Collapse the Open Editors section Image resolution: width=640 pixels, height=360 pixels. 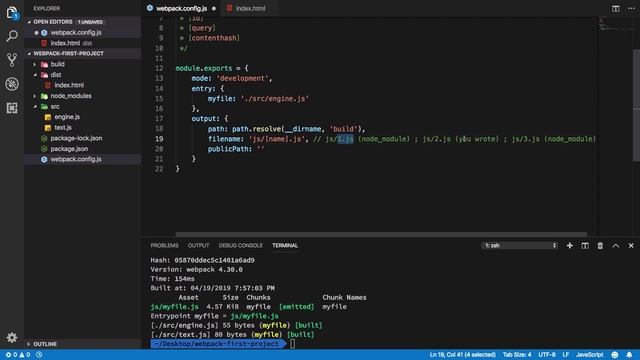click(29, 22)
